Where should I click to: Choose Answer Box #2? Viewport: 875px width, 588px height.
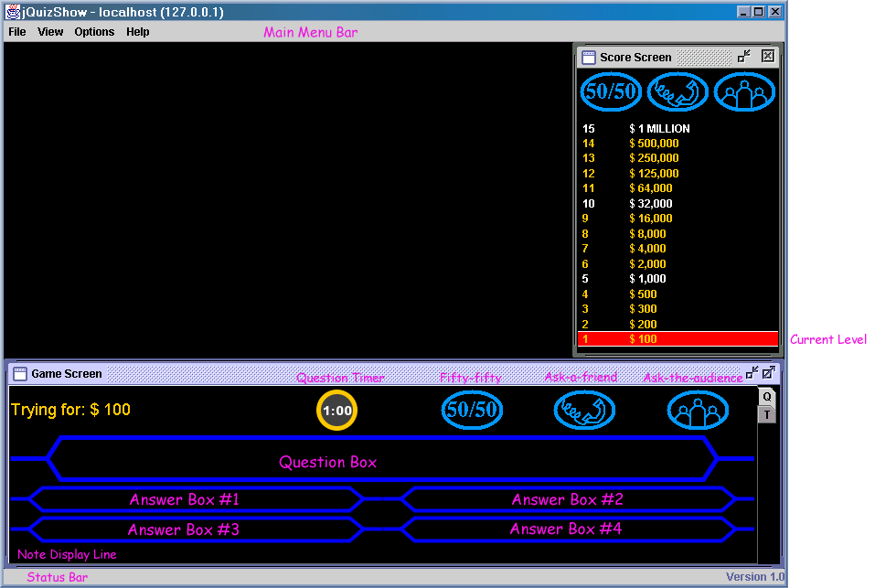(567, 499)
